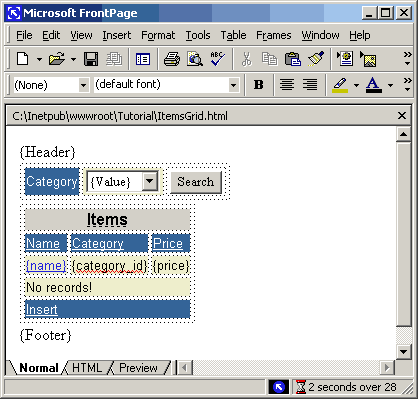418x399 pixels.
Task: Open Preview in Browser icon
Action: click(195, 59)
